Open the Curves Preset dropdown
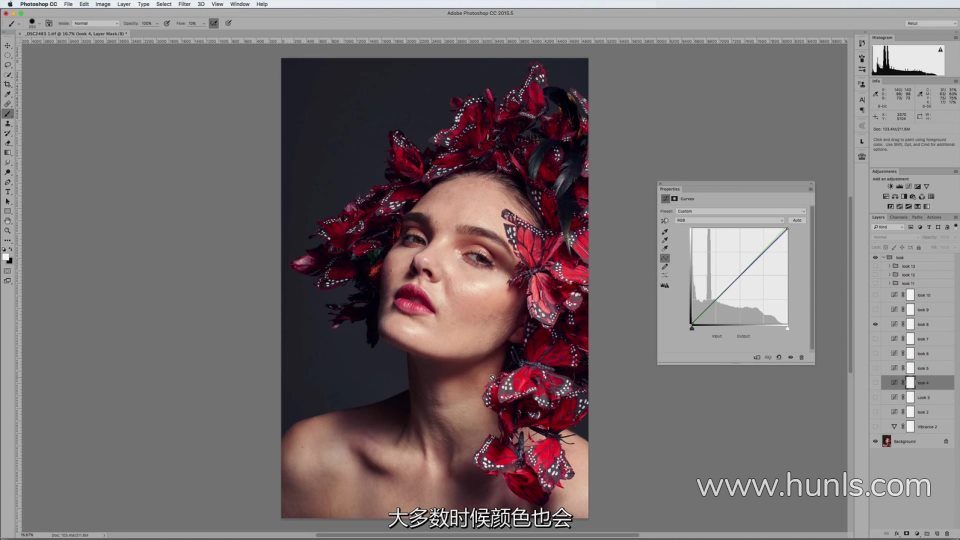This screenshot has width=960, height=540. (x=741, y=211)
